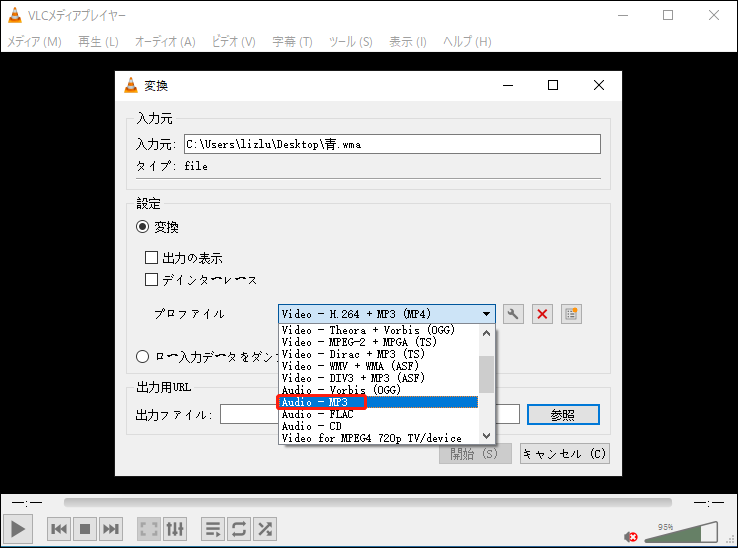Choose Video - MPEG-2 + MPGA (TS)

coord(379,342)
